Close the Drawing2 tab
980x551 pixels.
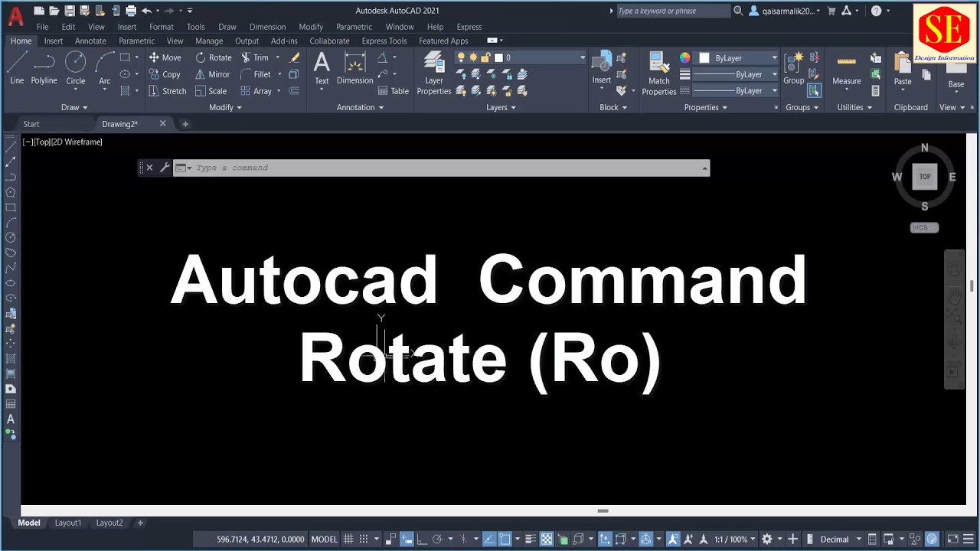[x=162, y=123]
